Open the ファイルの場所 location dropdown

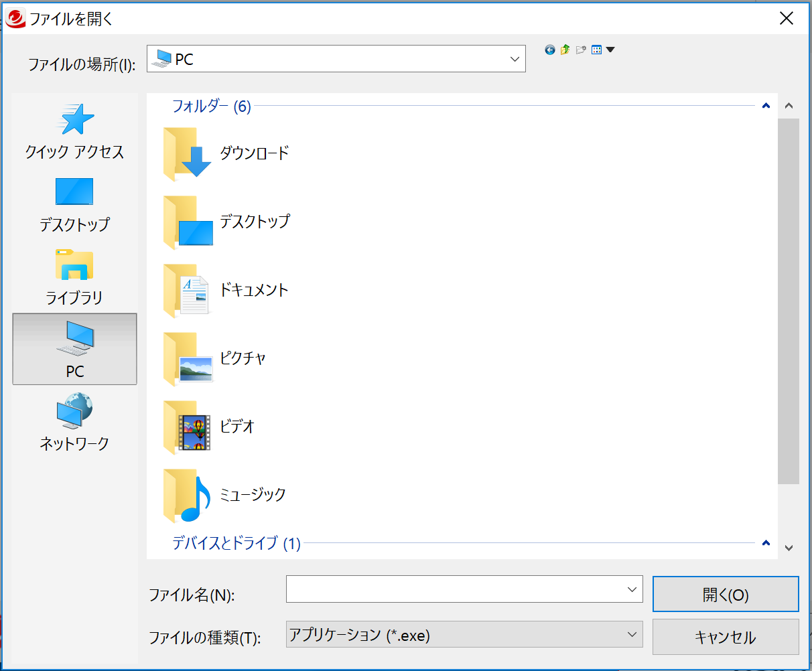[x=515, y=58]
